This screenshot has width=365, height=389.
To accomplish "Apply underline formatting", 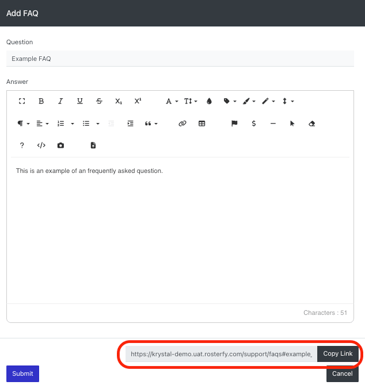I will (x=80, y=101).
